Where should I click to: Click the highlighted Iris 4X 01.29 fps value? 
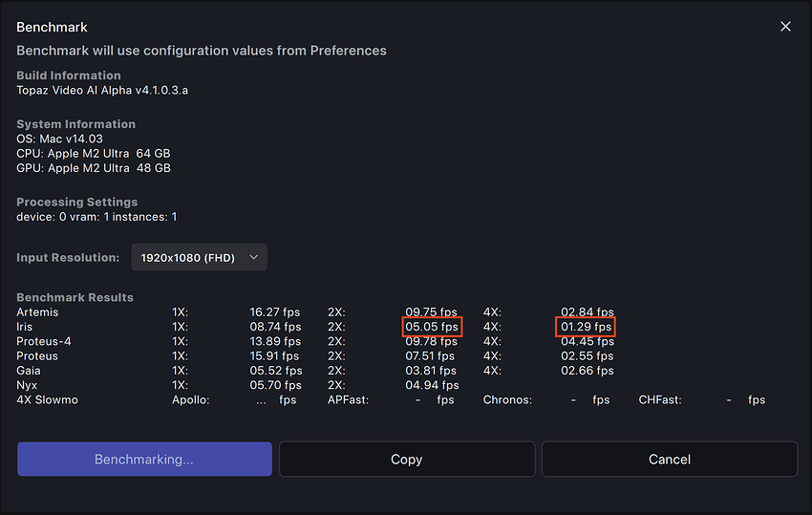pos(587,327)
